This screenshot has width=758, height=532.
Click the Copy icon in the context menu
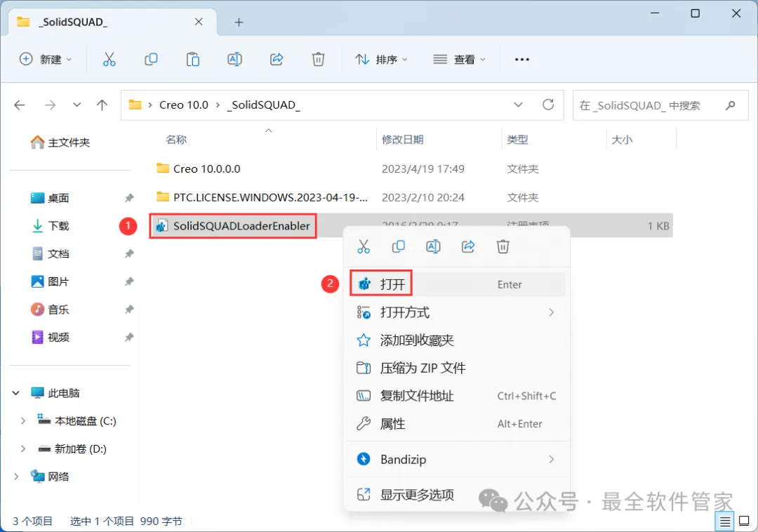pos(399,246)
